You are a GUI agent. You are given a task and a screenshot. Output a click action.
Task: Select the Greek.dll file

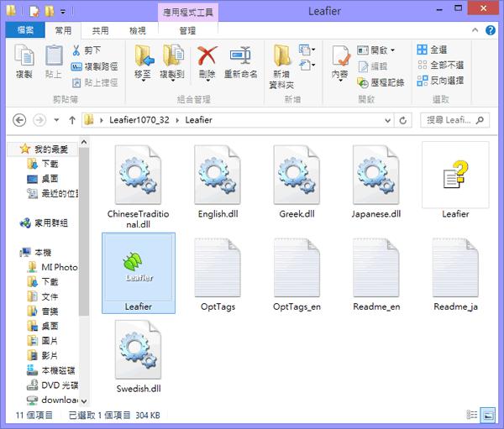297,182
